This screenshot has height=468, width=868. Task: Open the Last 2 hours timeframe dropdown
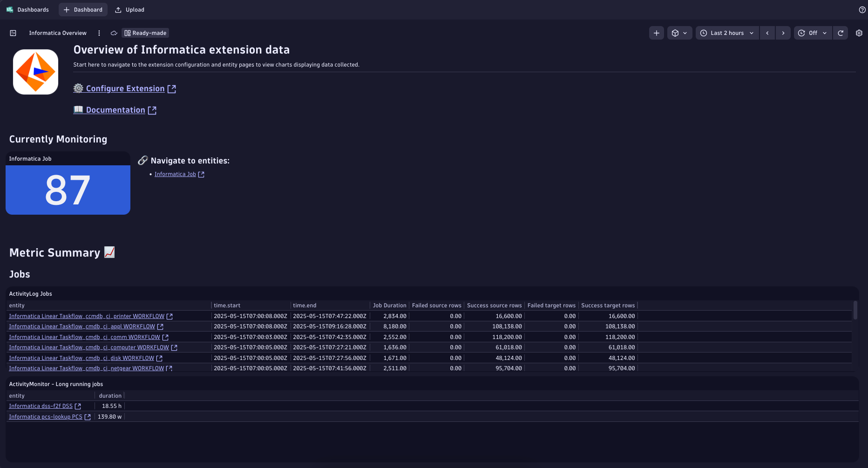tap(727, 33)
